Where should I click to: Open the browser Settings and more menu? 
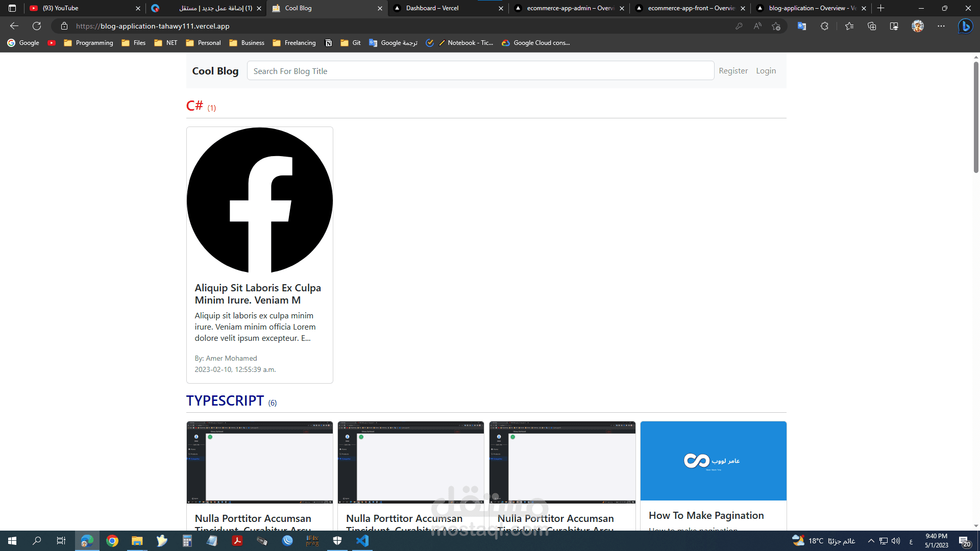(941, 26)
